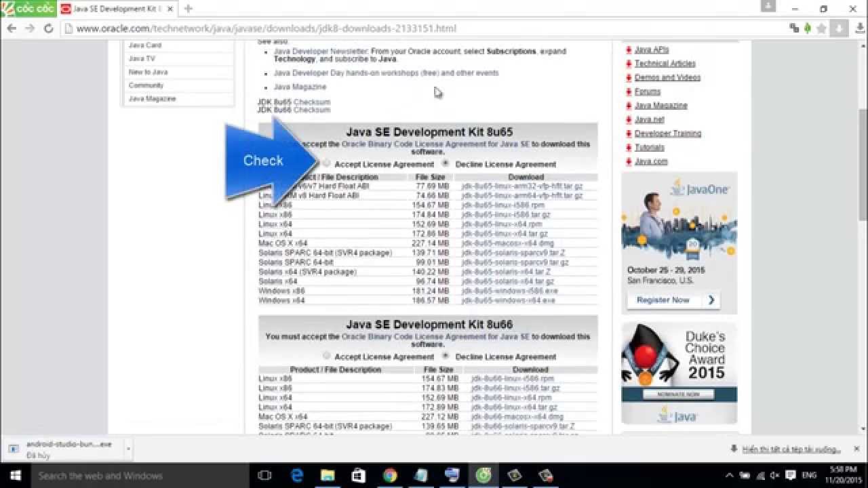Show all downloads link in download bar

791,449
